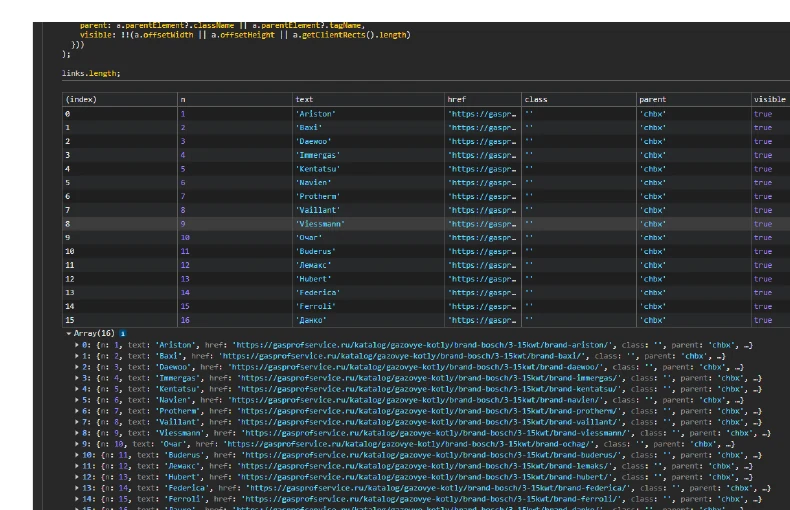This screenshot has width=790, height=510.
Task: Select 'Данко' cell in the table
Action: (368, 320)
